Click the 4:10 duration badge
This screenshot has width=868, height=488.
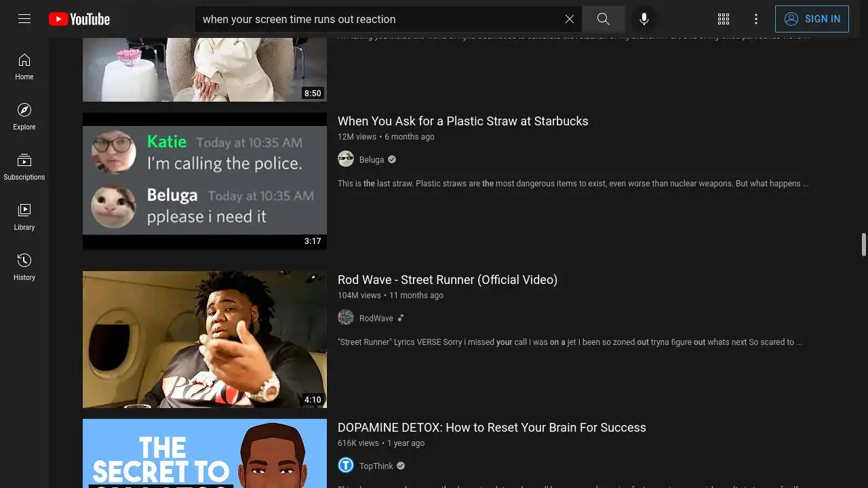[313, 400]
